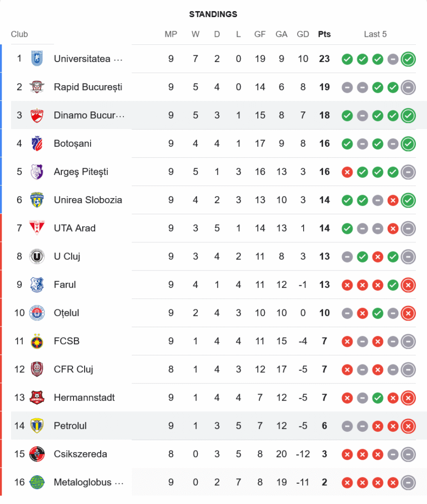427x504 pixels.
Task: Click the GD column header
Action: pos(303,34)
